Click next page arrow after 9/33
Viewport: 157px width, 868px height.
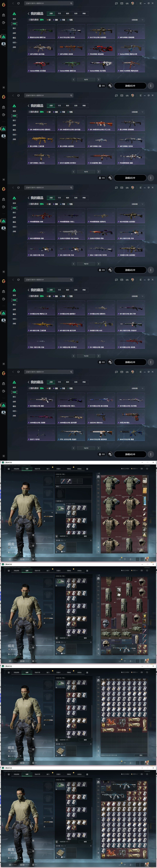(x=99, y=172)
